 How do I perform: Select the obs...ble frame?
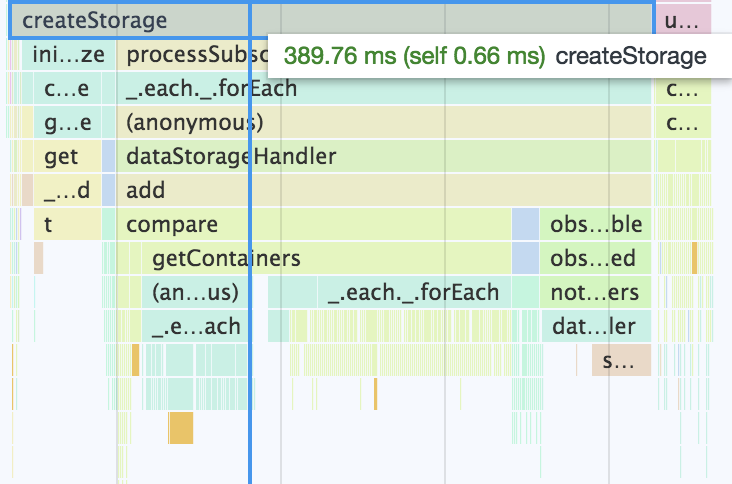[595, 224]
